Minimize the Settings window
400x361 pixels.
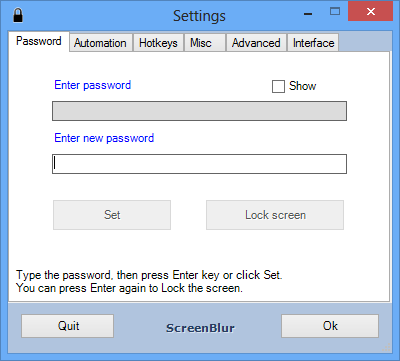pyautogui.click(x=308, y=14)
